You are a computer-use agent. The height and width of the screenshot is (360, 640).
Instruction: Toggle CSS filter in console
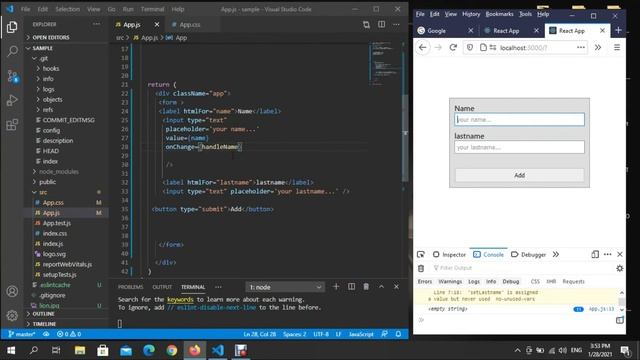pyautogui.click(x=535, y=282)
